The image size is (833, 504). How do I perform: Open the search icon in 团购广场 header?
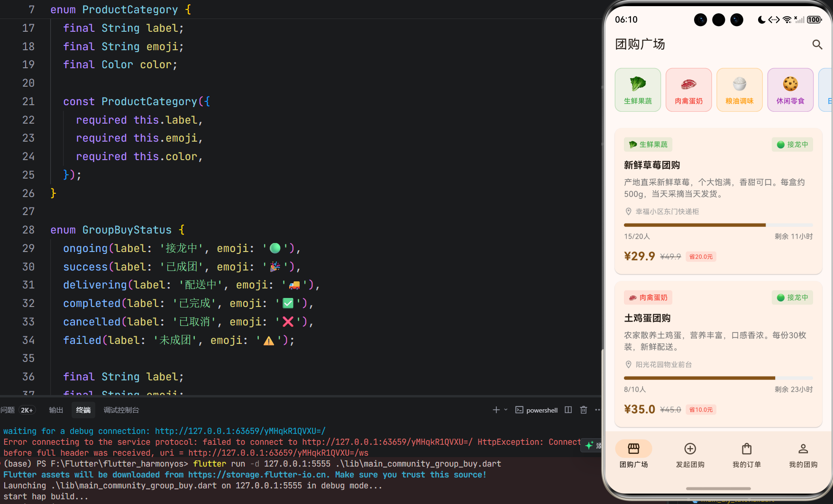(x=817, y=44)
